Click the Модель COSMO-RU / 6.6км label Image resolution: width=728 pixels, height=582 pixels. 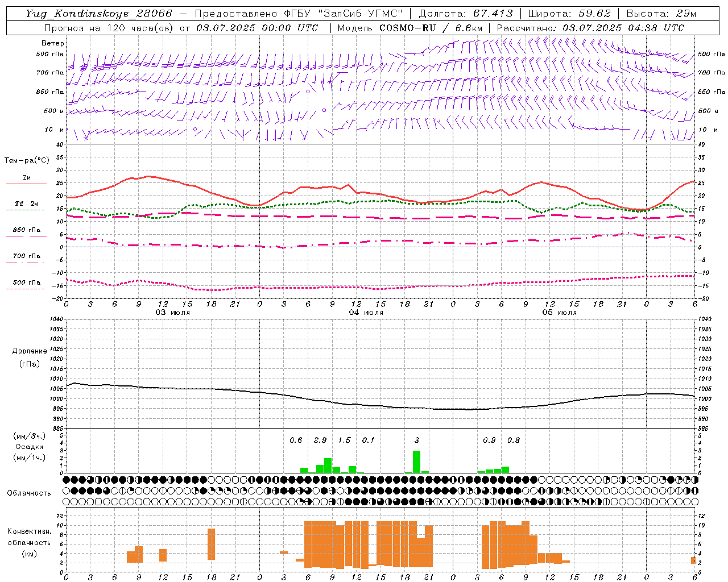tap(410, 28)
